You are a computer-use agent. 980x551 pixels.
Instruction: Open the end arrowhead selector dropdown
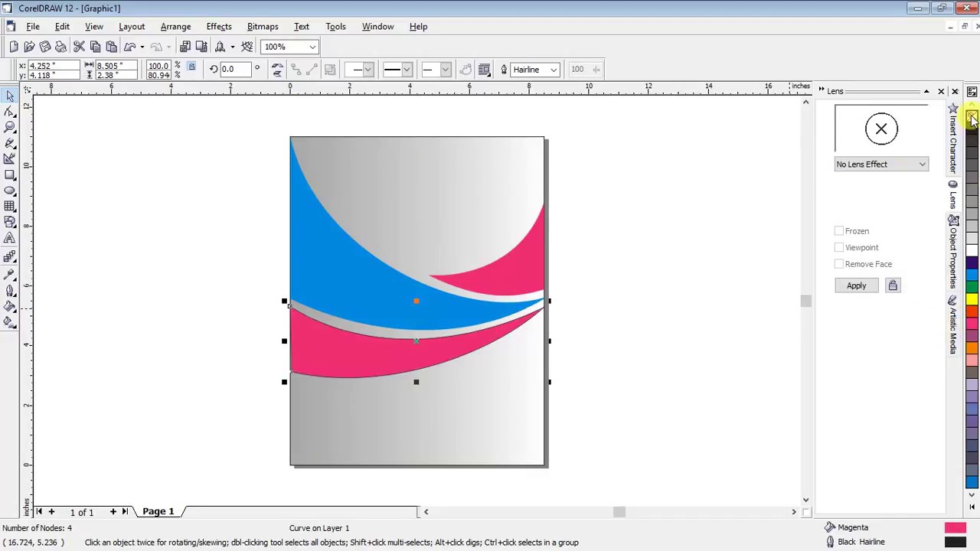coord(445,70)
